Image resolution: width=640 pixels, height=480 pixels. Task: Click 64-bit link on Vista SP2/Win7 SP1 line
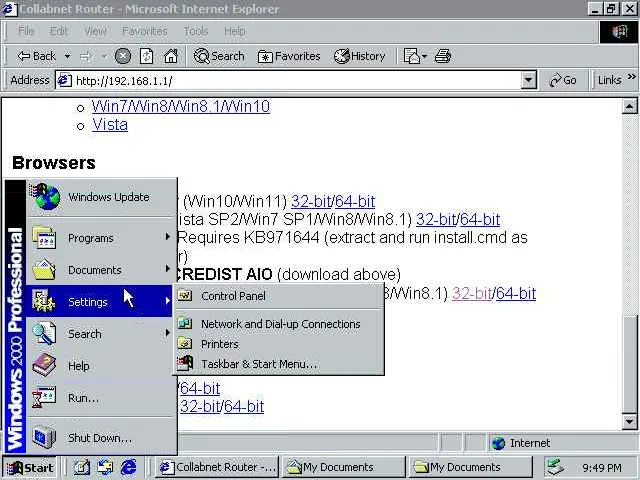point(480,219)
